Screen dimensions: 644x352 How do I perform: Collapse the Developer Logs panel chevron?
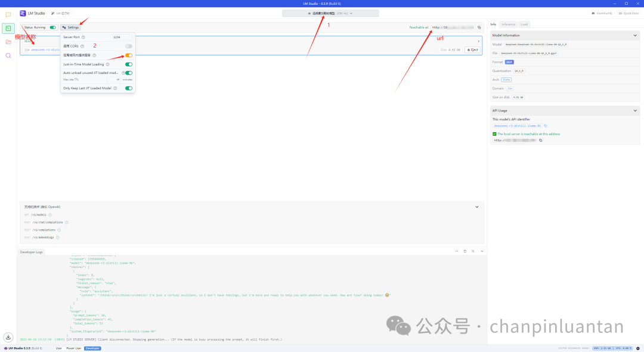[x=482, y=251]
